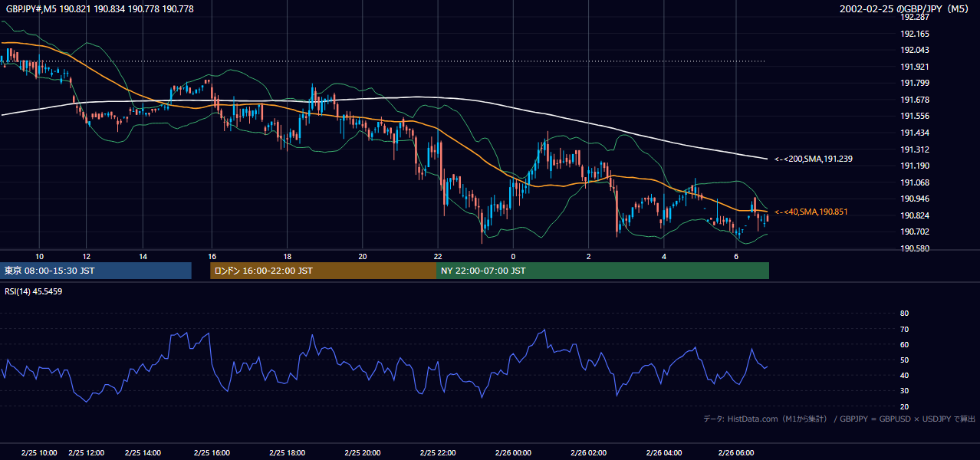Image resolution: width=980 pixels, height=460 pixels.
Task: Click the 2002-02-25 GBP/JPY (M5) chart title
Action: click(906, 9)
